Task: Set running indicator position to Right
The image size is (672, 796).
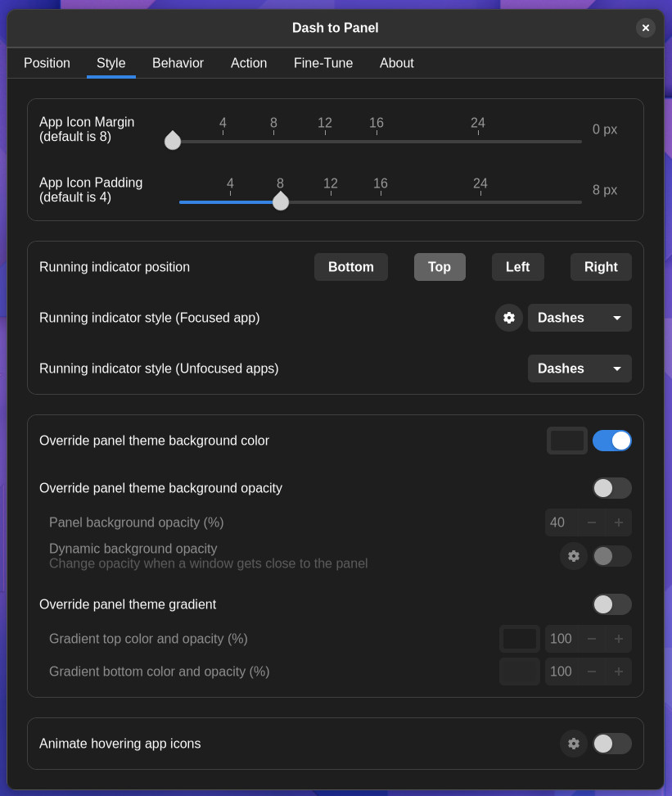Action: click(x=601, y=267)
